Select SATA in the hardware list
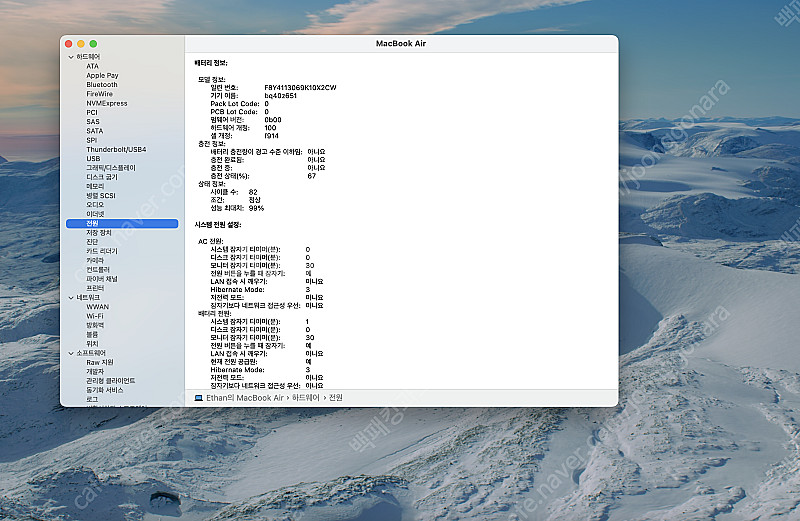The width and height of the screenshot is (800, 521). [x=94, y=131]
